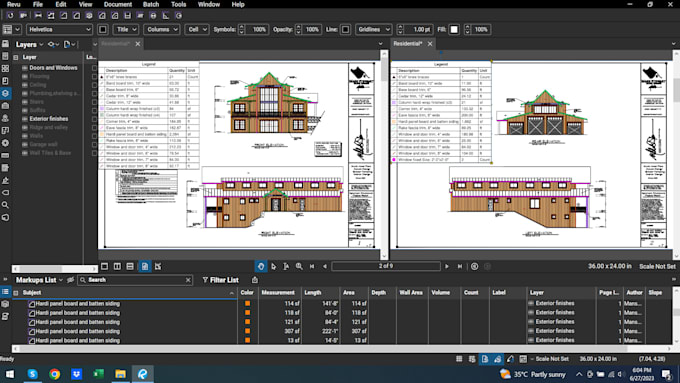Close the left Residential* tab
Viewport: 680px width, 383px height.
[x=138, y=44]
